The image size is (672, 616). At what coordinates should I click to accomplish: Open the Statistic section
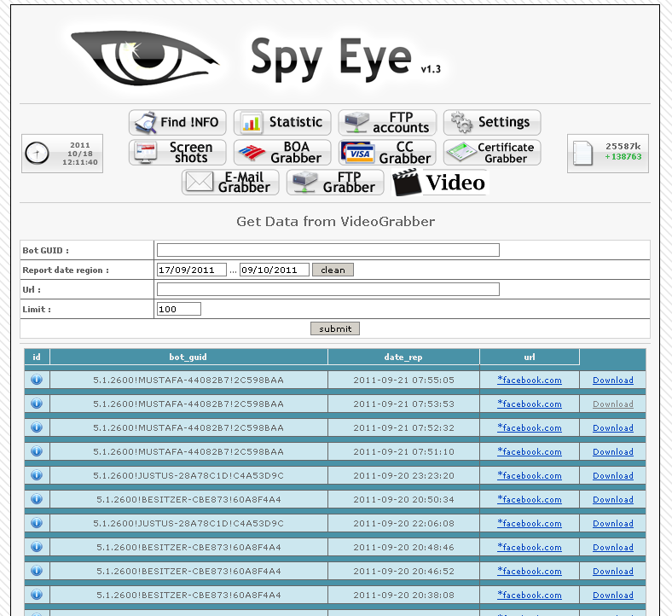click(x=282, y=123)
